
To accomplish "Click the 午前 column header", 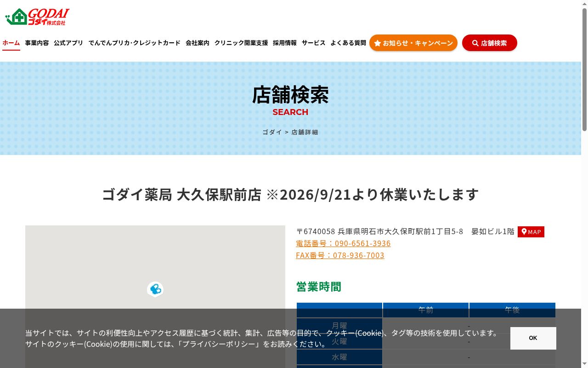I will 426,310.
